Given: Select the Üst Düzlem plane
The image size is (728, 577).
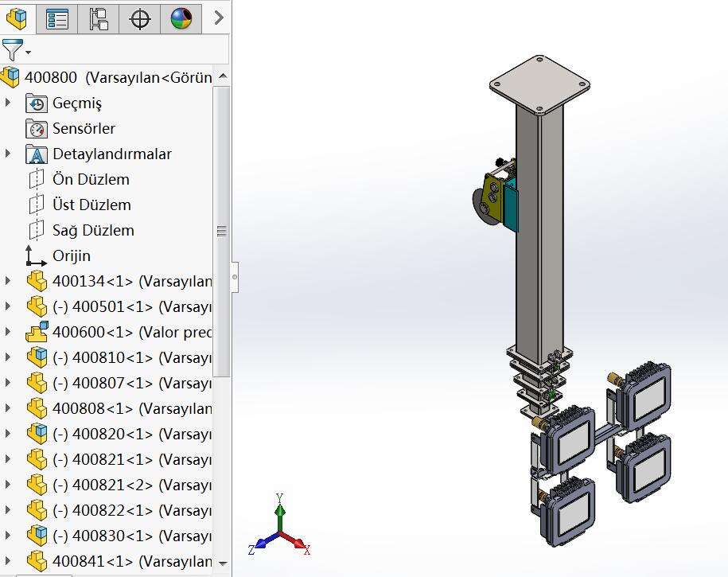Looking at the screenshot, I should tap(91, 205).
